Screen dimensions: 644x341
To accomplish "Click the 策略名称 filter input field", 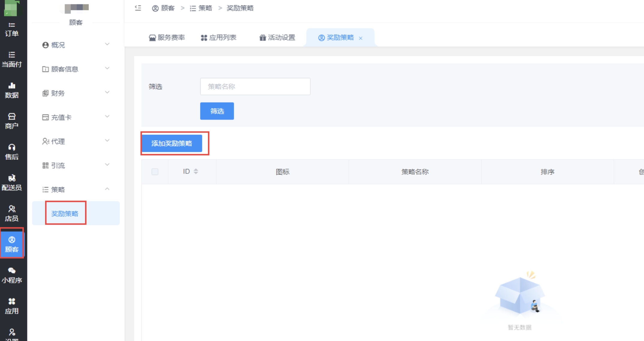I will point(255,87).
